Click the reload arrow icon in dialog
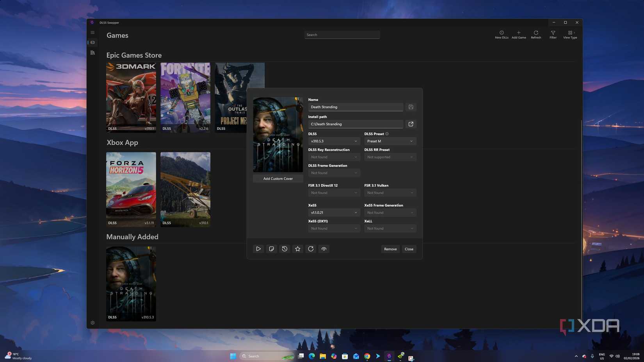 311,249
